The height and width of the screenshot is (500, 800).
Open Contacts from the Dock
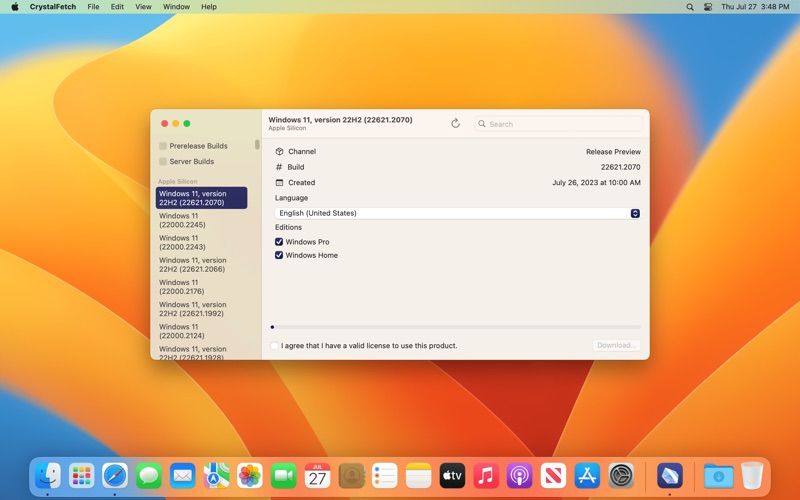click(352, 476)
